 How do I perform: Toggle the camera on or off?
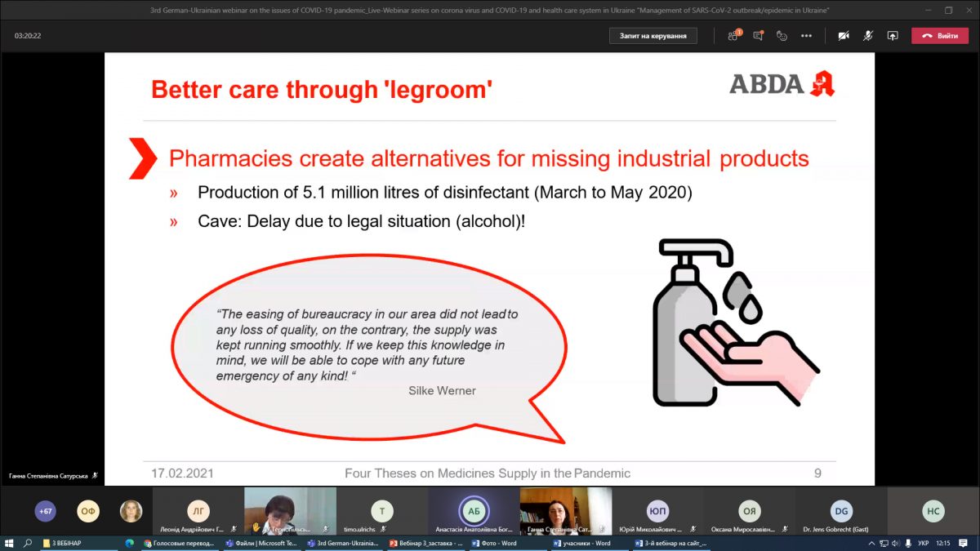coord(843,36)
